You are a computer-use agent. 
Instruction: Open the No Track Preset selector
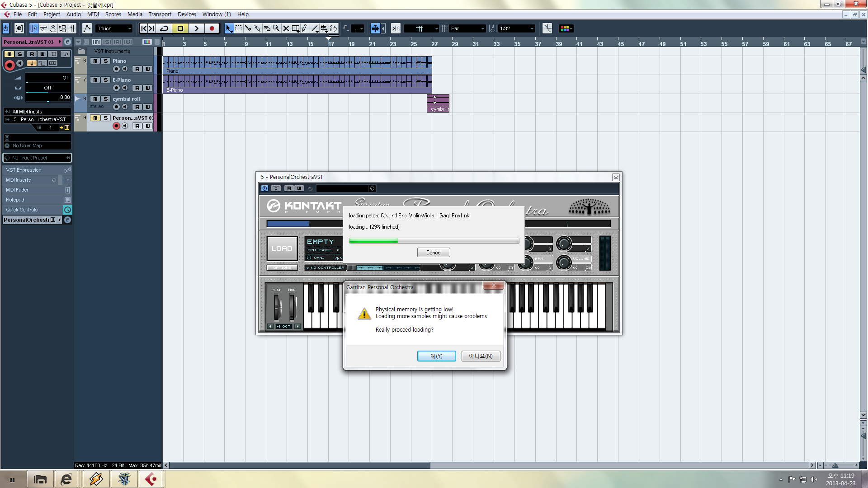click(37, 158)
